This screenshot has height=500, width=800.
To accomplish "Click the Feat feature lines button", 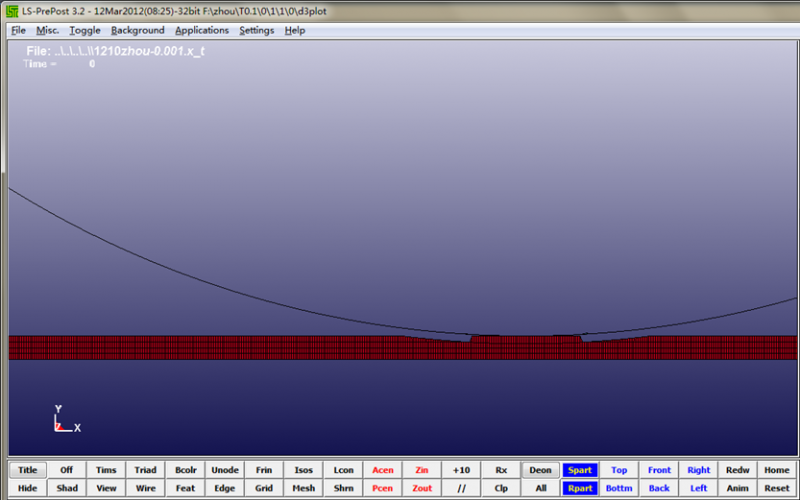I will [185, 488].
